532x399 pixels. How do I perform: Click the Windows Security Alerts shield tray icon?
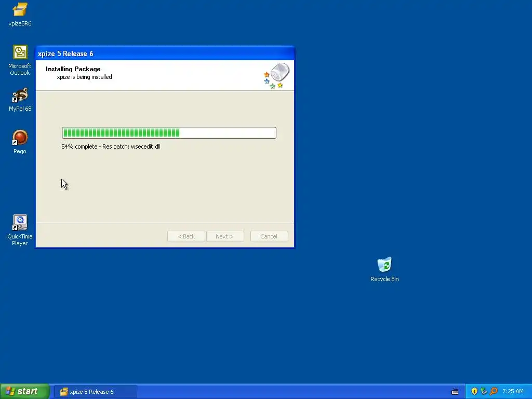coord(474,391)
